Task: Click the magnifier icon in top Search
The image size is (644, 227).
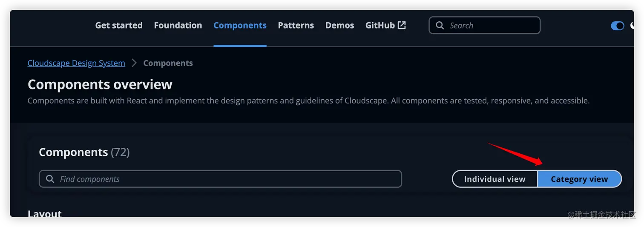Action: 440,26
